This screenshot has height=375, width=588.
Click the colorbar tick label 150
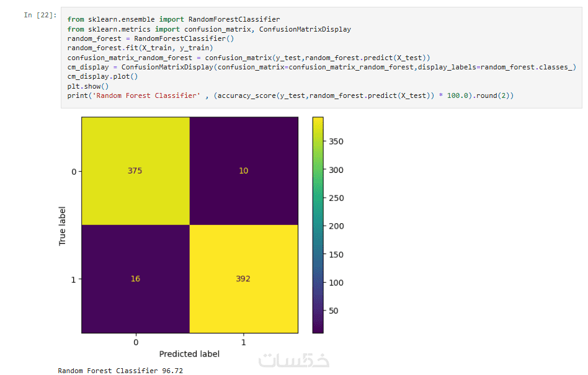pyautogui.click(x=336, y=255)
